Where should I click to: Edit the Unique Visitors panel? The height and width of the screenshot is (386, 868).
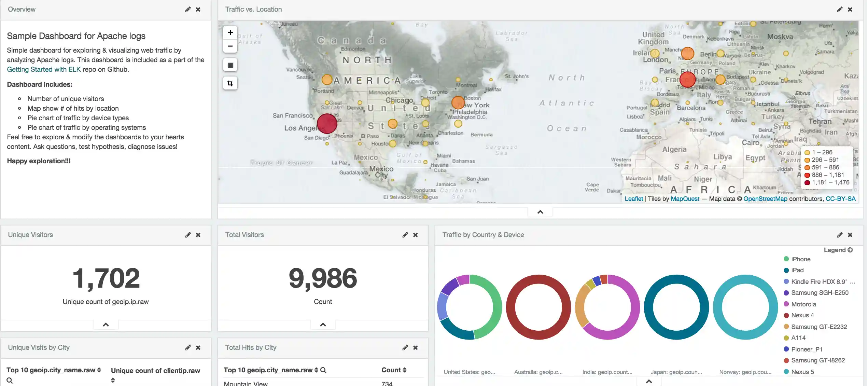coord(187,235)
